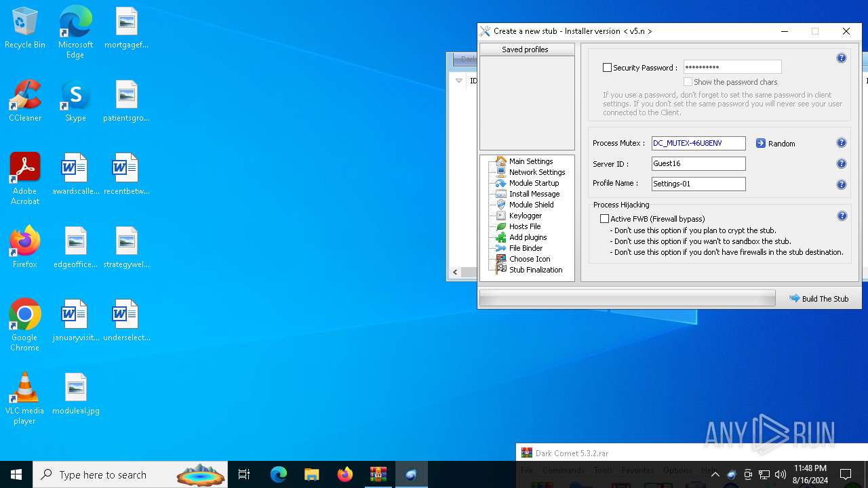Select Keylogger settings section

tap(526, 216)
